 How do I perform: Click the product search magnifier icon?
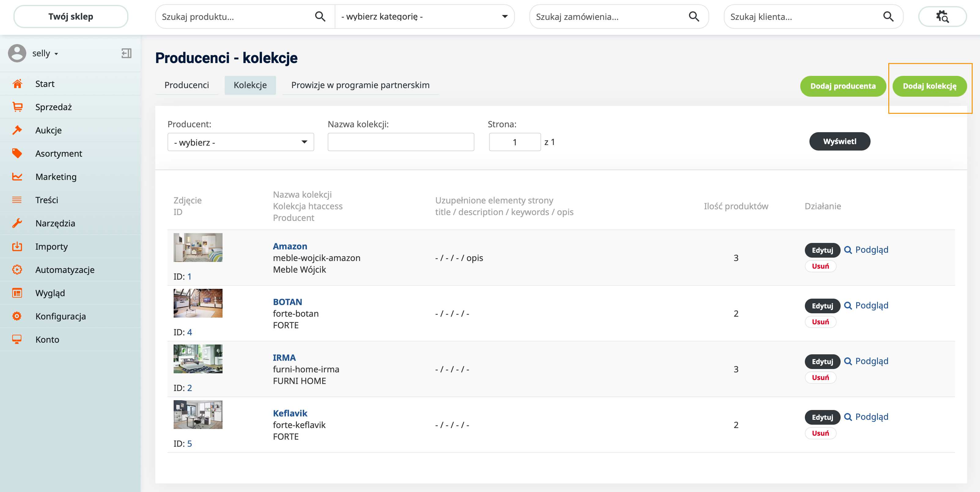[x=320, y=17]
